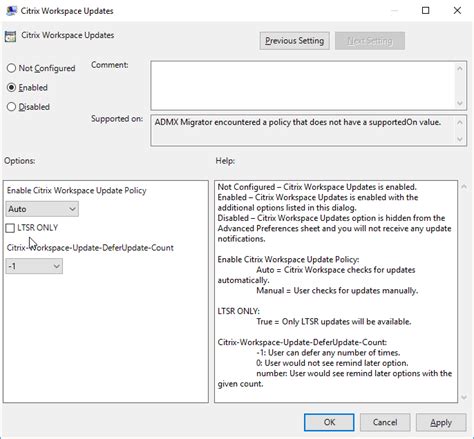Image resolution: width=474 pixels, height=439 pixels.
Task: Click the Citrix Workspace Updates title bar icon
Action: click(11, 11)
